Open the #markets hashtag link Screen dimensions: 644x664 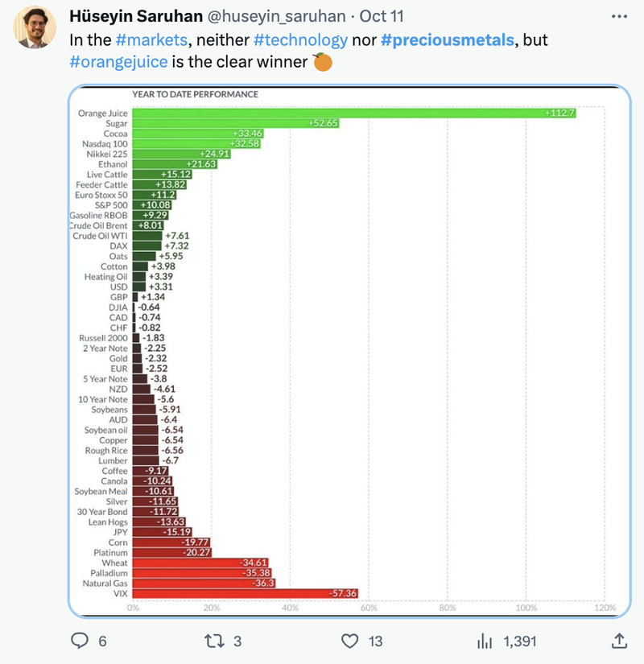tap(151, 39)
